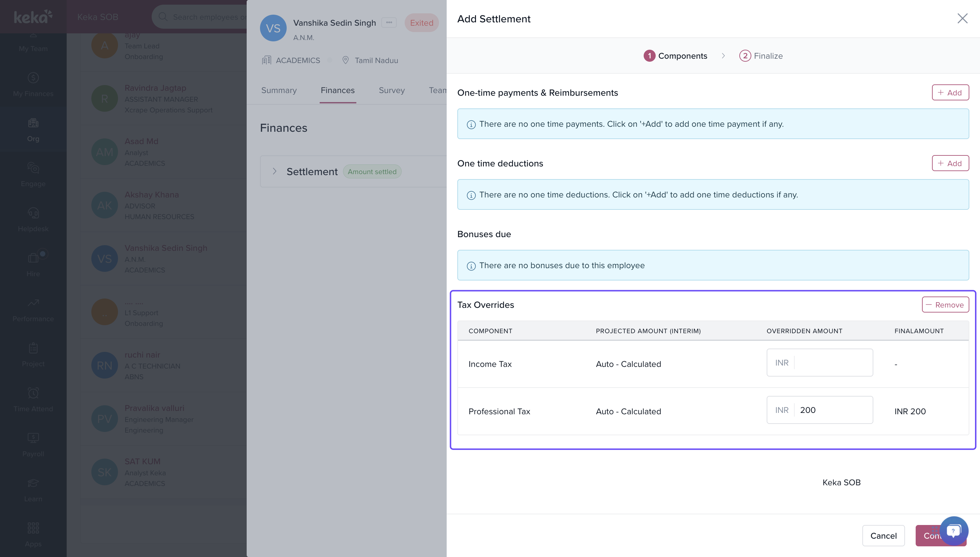Click the Cancel button
This screenshot has width=980, height=557.
click(883, 536)
